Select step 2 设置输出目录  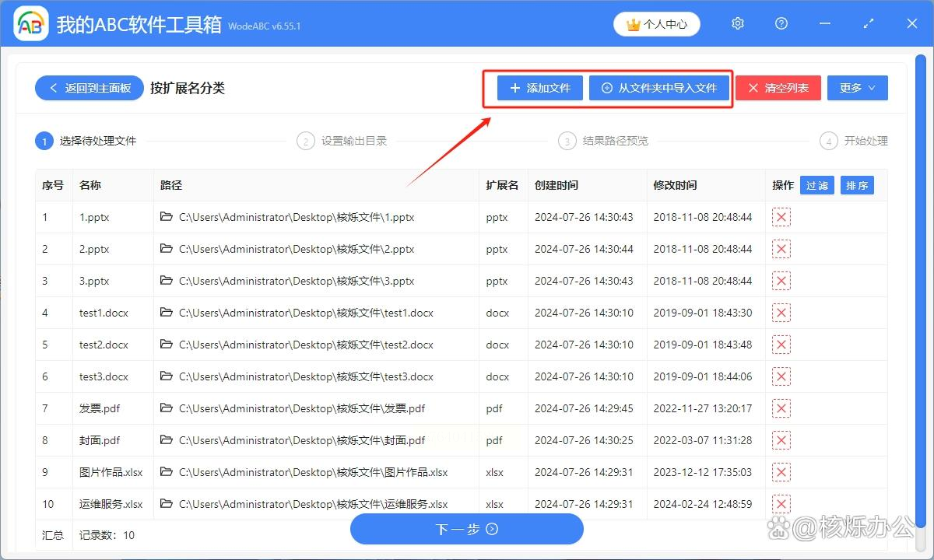(342, 141)
